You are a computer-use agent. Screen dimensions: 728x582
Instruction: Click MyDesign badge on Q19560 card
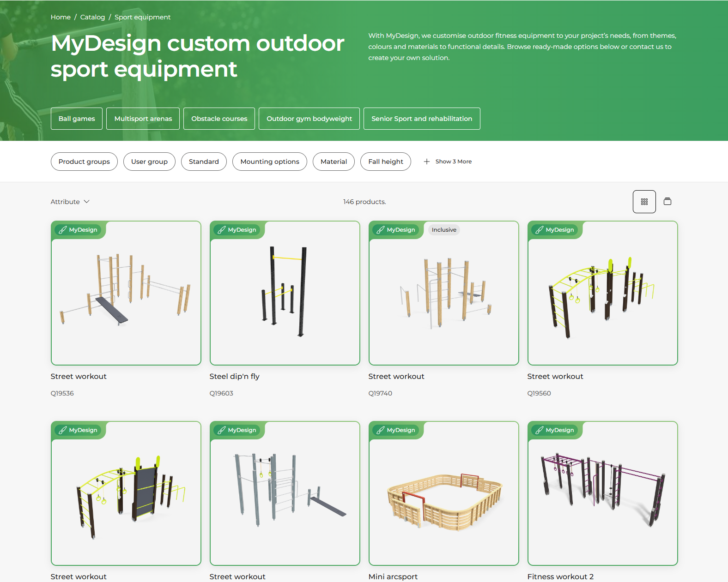[x=555, y=230]
